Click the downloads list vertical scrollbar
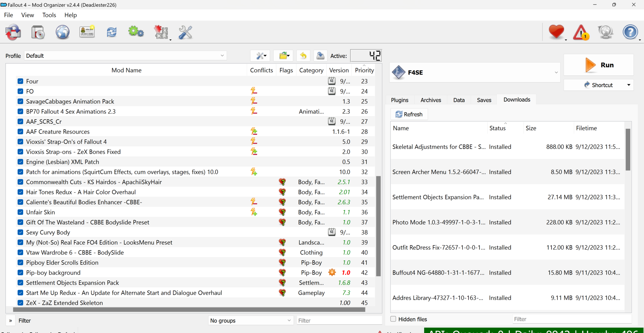 [x=628, y=149]
